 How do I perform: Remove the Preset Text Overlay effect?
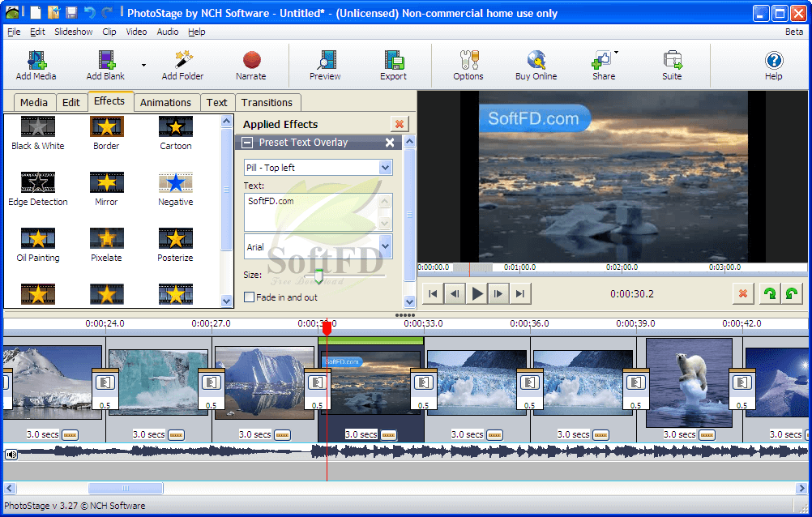pyautogui.click(x=390, y=143)
